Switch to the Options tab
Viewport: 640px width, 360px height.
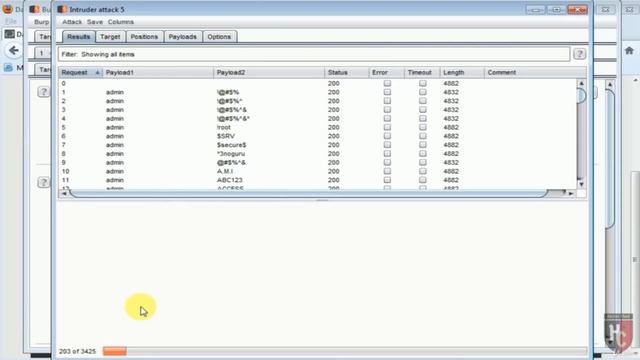click(x=219, y=37)
